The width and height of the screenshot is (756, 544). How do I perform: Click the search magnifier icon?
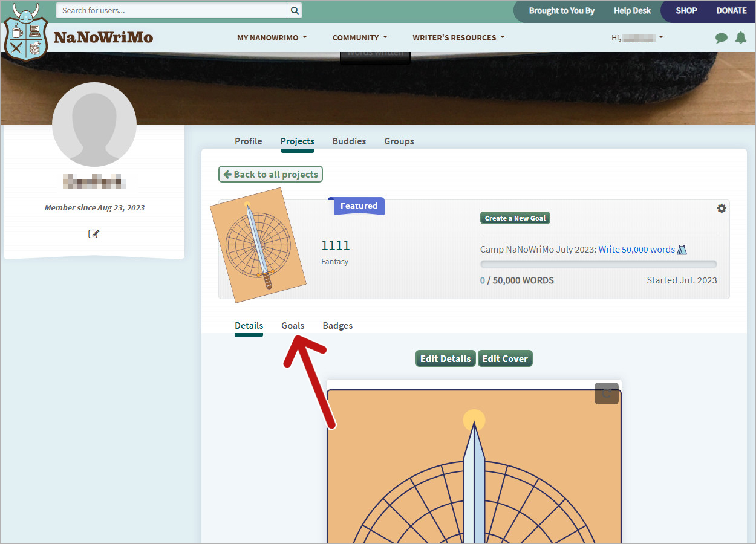[294, 10]
